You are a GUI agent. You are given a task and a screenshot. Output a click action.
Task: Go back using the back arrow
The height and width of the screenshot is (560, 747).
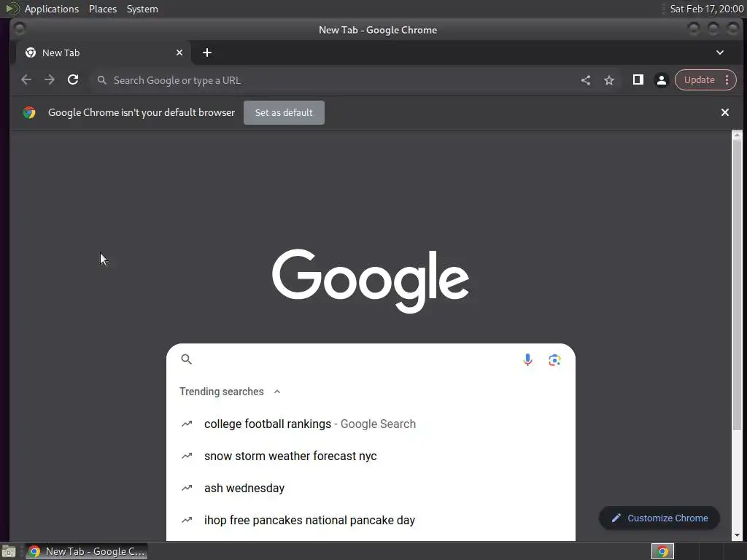click(x=26, y=80)
